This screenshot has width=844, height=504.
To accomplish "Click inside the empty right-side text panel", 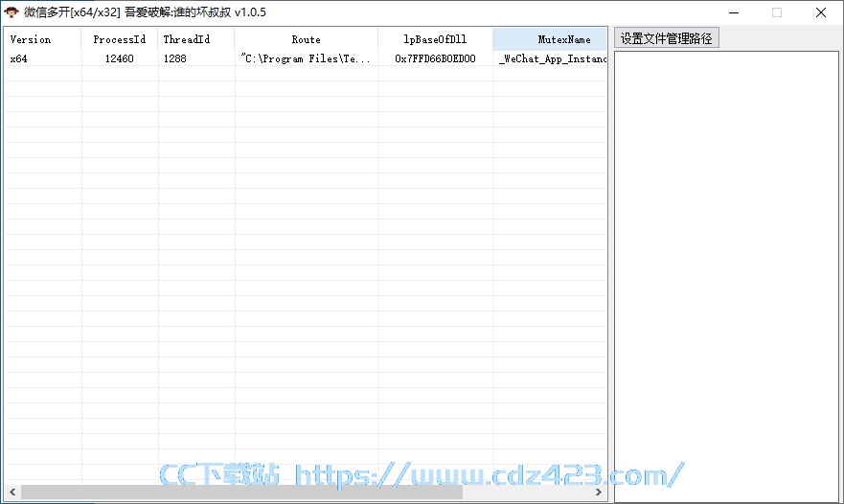I will click(727, 277).
